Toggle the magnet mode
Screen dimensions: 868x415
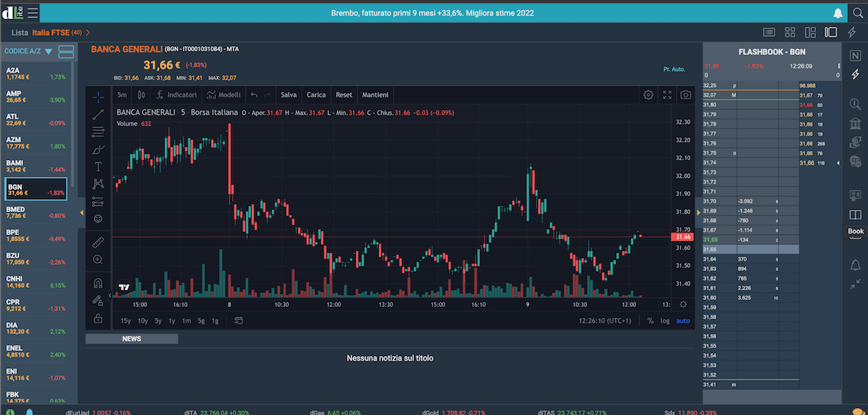click(x=98, y=283)
